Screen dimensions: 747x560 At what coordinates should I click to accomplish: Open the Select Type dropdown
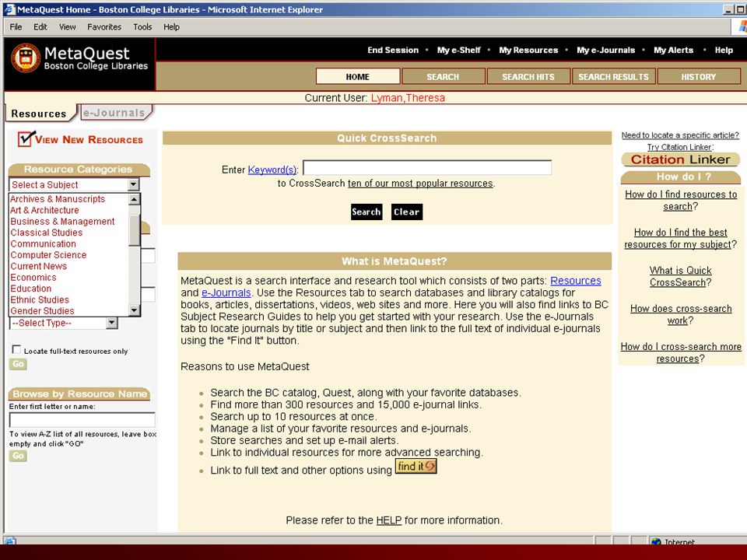point(63,323)
